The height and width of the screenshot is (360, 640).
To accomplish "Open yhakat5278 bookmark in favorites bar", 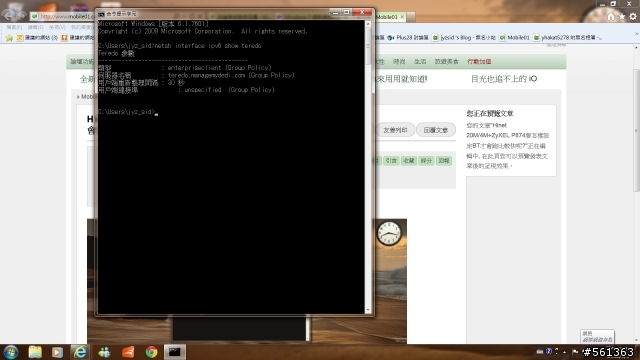I will (567, 38).
